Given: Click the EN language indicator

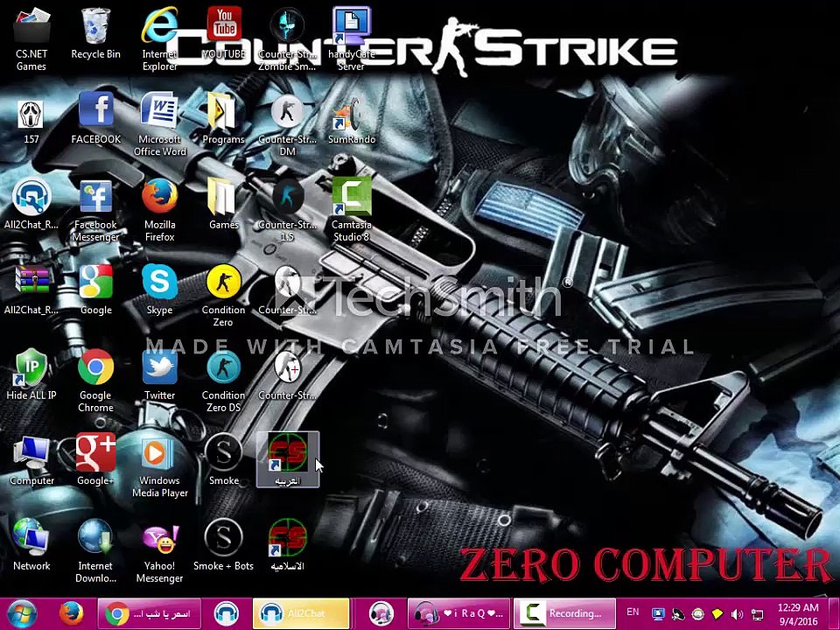Looking at the screenshot, I should tap(633, 612).
